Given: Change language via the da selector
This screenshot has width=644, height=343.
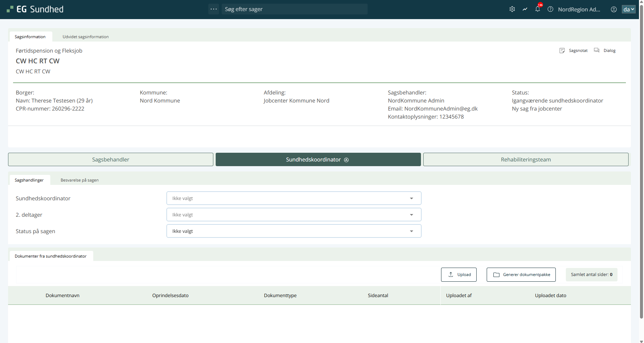Looking at the screenshot, I should pyautogui.click(x=629, y=9).
